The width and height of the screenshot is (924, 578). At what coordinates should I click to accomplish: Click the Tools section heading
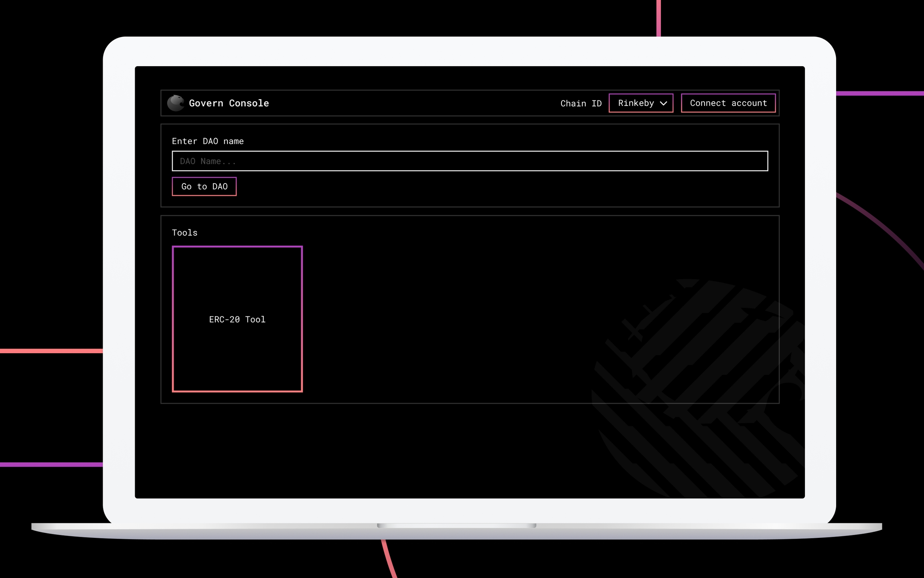point(184,233)
